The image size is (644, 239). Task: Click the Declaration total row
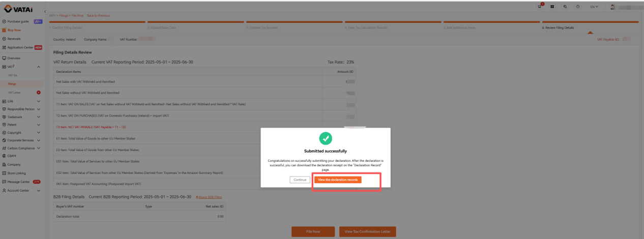pyautogui.click(x=140, y=216)
